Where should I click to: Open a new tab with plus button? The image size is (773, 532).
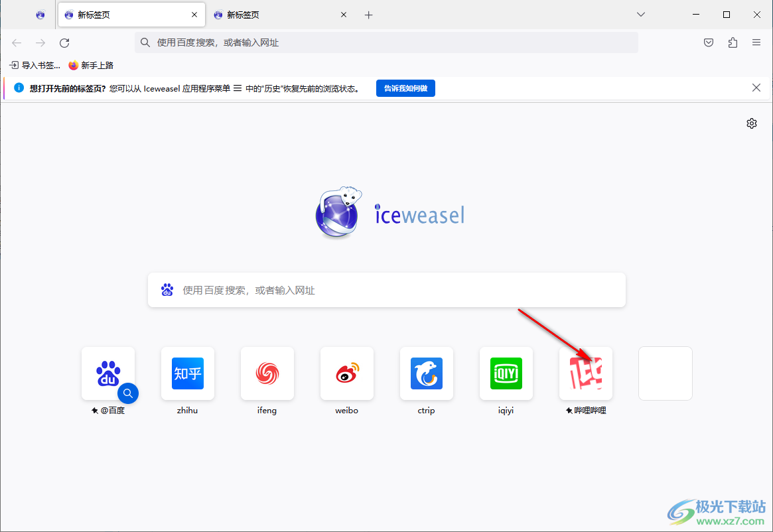pos(368,15)
